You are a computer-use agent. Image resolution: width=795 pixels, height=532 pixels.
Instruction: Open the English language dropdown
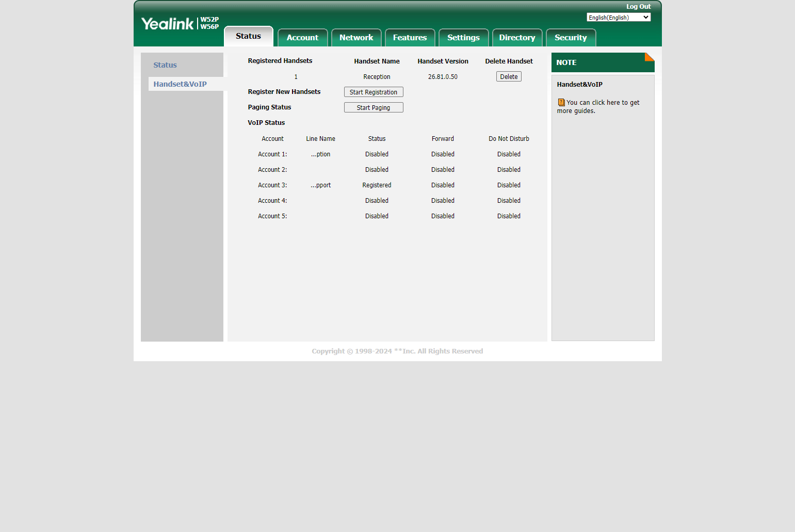coord(619,18)
